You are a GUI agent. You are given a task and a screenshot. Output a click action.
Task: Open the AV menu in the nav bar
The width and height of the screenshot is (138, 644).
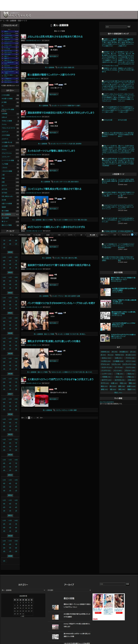pyautogui.click(x=81, y=235)
